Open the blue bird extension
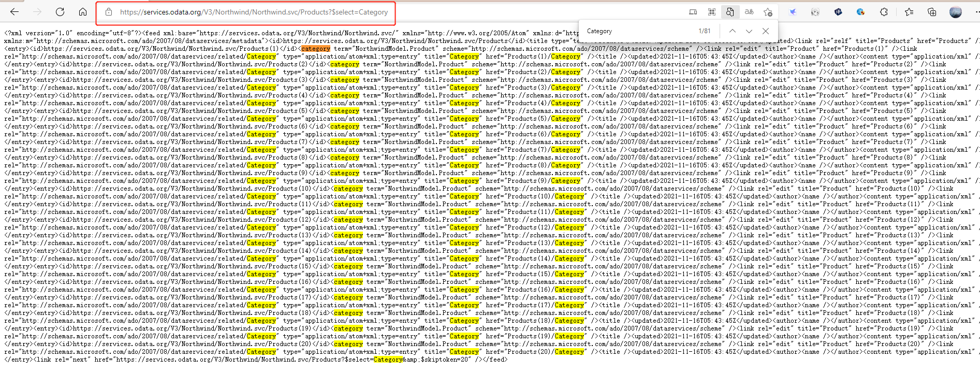The width and height of the screenshot is (980, 373). (x=793, y=12)
